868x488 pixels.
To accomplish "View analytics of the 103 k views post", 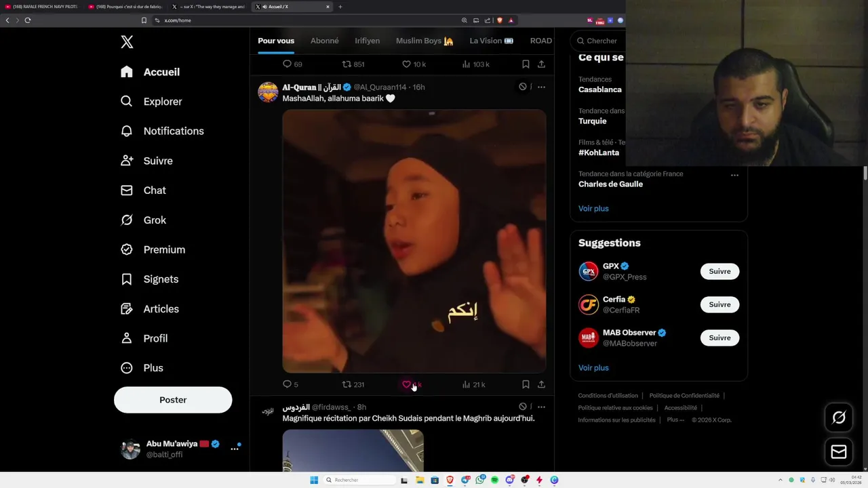I will pos(475,64).
